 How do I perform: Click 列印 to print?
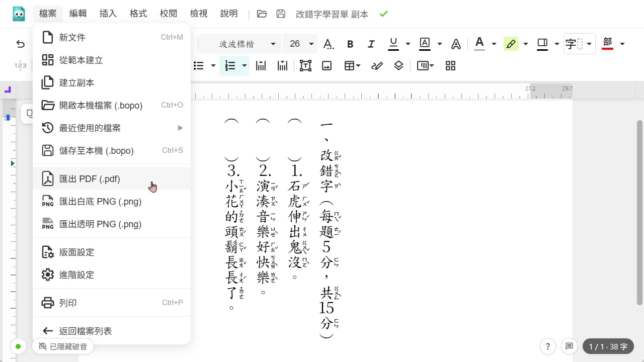point(112,303)
